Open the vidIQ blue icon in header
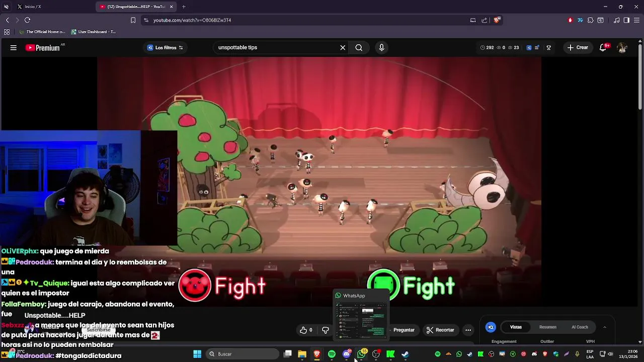Image resolution: width=644 pixels, height=362 pixels. tap(529, 48)
